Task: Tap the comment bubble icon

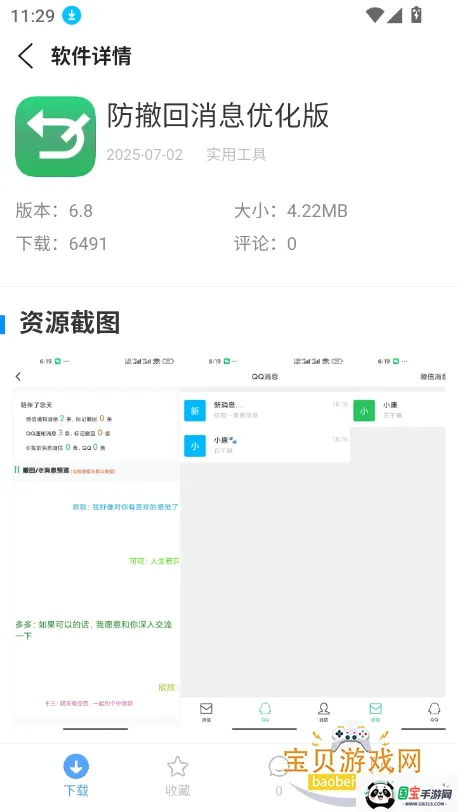Action: pos(279,767)
